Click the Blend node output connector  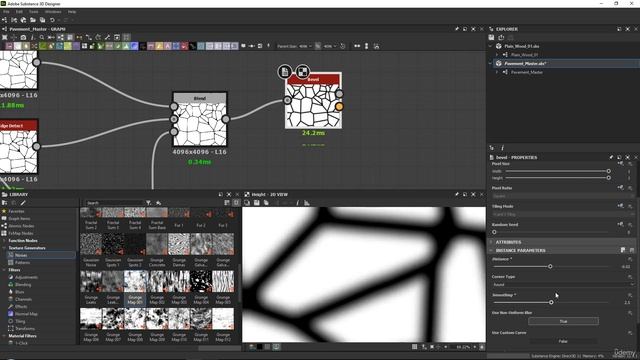click(x=226, y=119)
